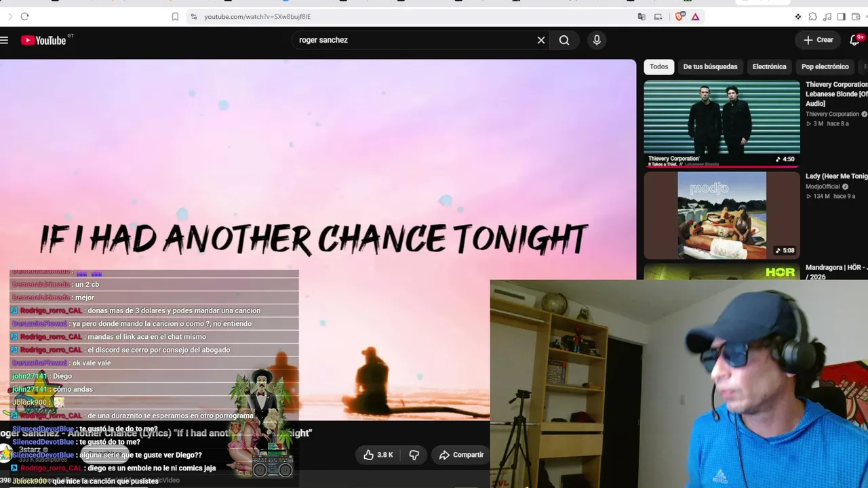Image resolution: width=868 pixels, height=488 pixels.
Task: Click chat message 'que nice la canción que pusistes'
Action: 105,481
